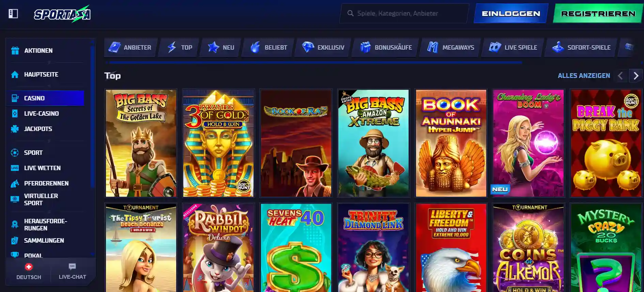Click the Hauptseite house icon
This screenshot has height=292, width=644.
(15, 74)
